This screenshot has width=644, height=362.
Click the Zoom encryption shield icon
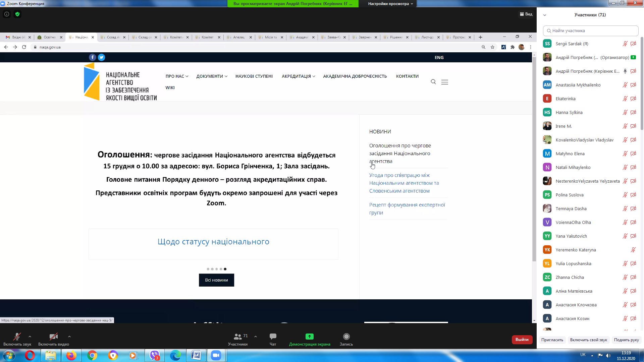click(x=17, y=14)
